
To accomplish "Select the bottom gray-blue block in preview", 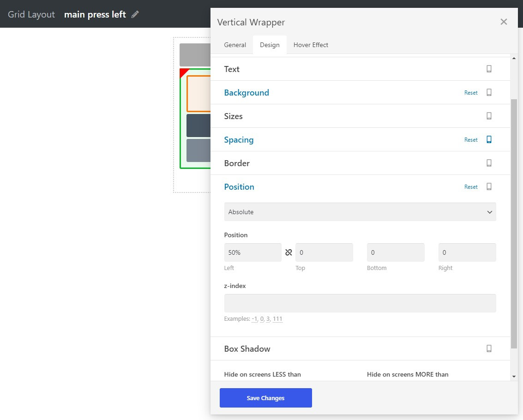I will click(x=198, y=150).
